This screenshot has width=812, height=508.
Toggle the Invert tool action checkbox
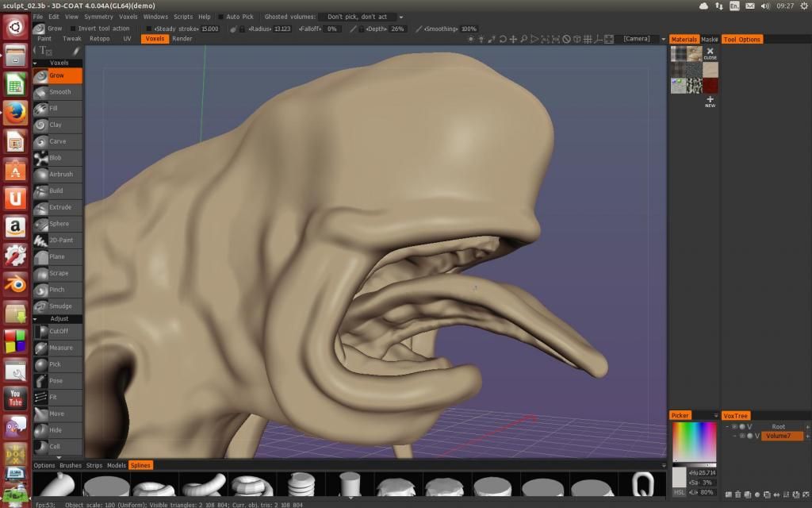(73, 29)
